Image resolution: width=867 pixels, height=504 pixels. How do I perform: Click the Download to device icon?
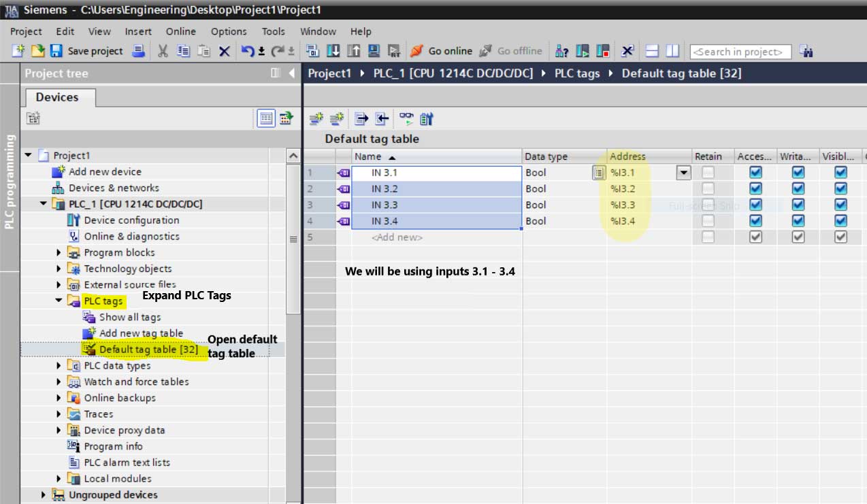(x=333, y=51)
